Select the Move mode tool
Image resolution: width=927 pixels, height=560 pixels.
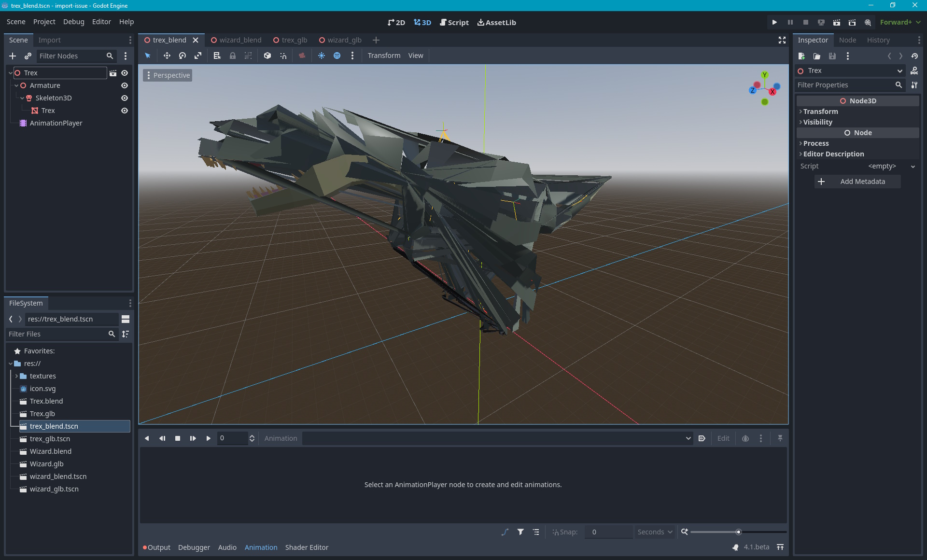click(167, 56)
